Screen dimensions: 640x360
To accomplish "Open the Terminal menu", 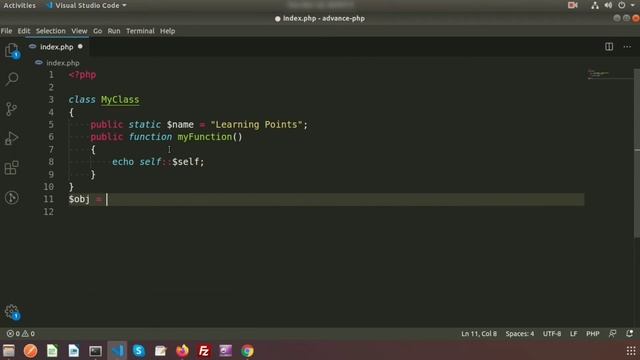I will [140, 31].
